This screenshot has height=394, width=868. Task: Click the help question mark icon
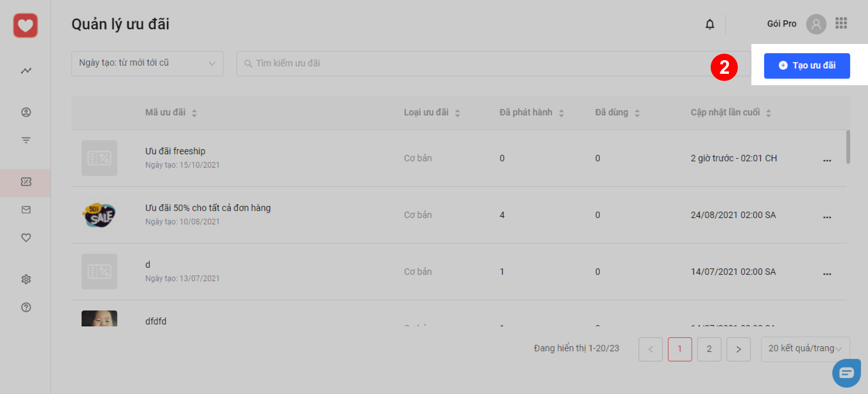click(x=26, y=307)
